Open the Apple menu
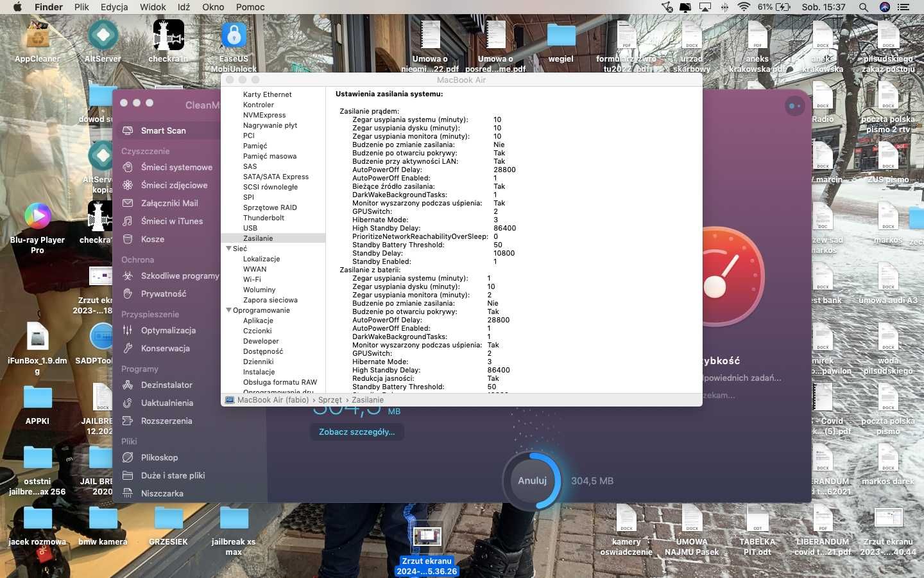 point(17,7)
